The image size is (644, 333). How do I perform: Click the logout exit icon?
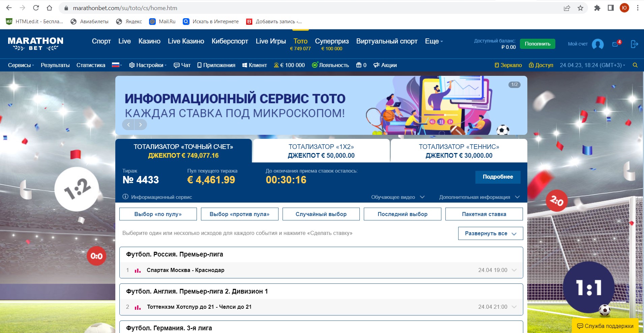coord(634,44)
